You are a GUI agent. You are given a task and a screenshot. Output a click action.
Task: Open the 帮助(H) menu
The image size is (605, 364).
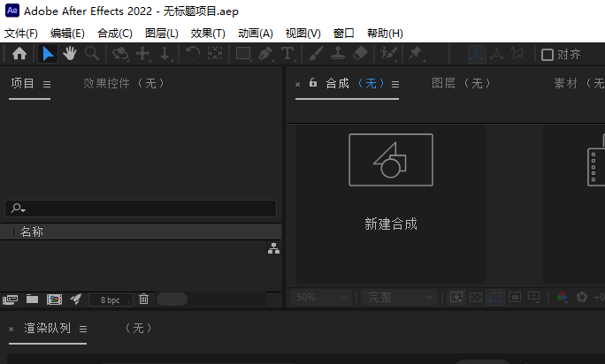(x=385, y=34)
